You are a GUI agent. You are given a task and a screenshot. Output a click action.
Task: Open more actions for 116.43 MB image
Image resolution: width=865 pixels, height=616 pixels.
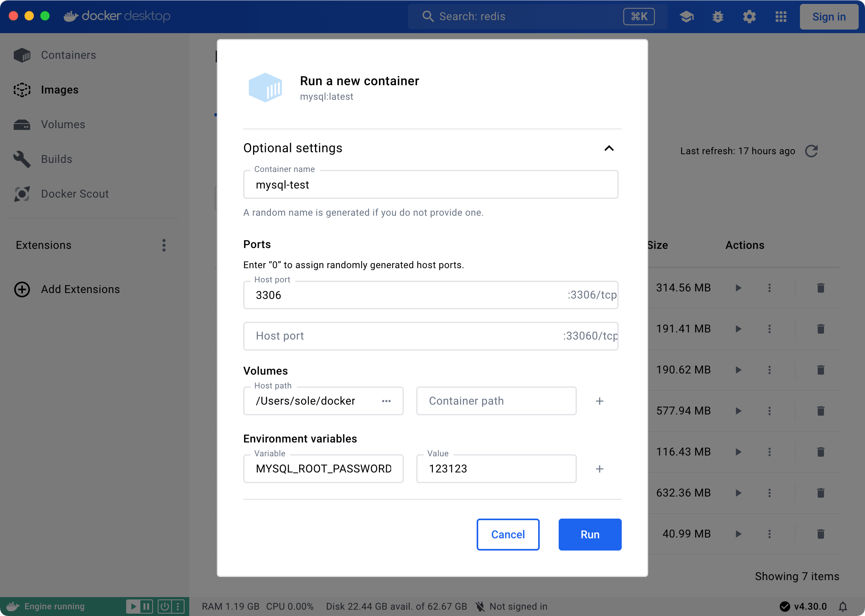[770, 452]
